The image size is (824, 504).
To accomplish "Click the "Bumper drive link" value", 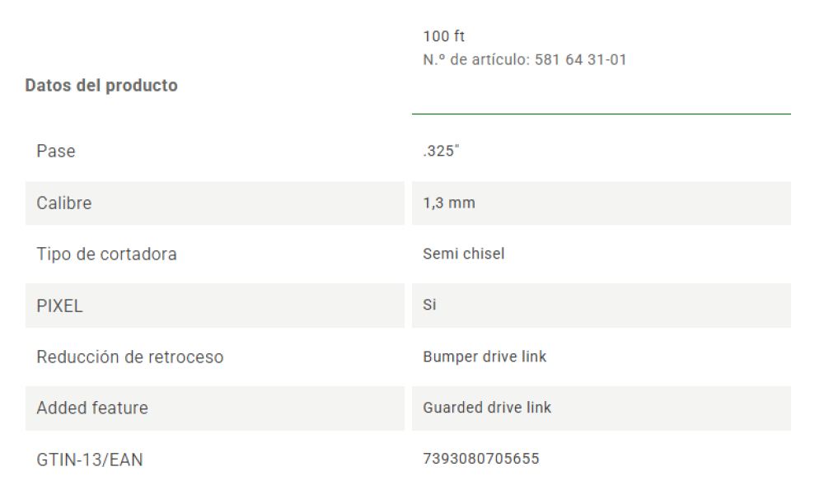I will (485, 357).
